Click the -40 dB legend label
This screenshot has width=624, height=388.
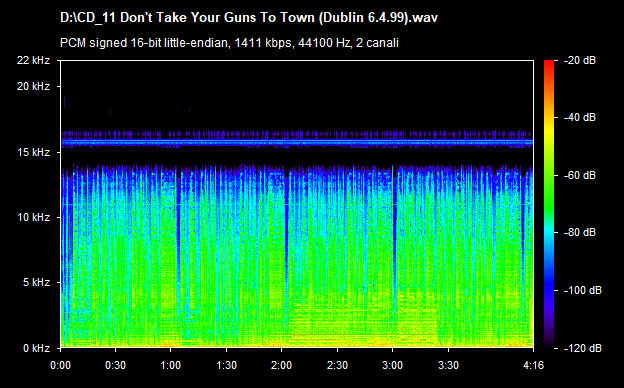pyautogui.click(x=580, y=117)
